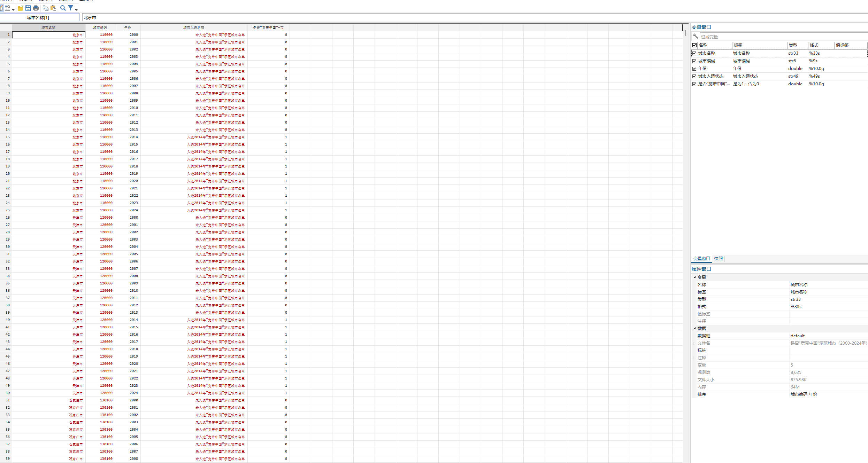
Task: Click the Copy icon in toolbar
Action: point(46,8)
